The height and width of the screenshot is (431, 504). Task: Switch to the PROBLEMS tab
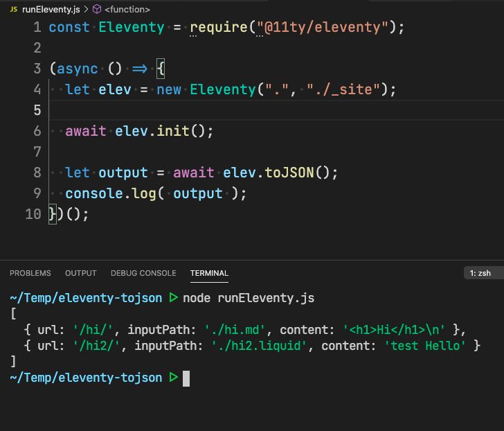pos(30,273)
